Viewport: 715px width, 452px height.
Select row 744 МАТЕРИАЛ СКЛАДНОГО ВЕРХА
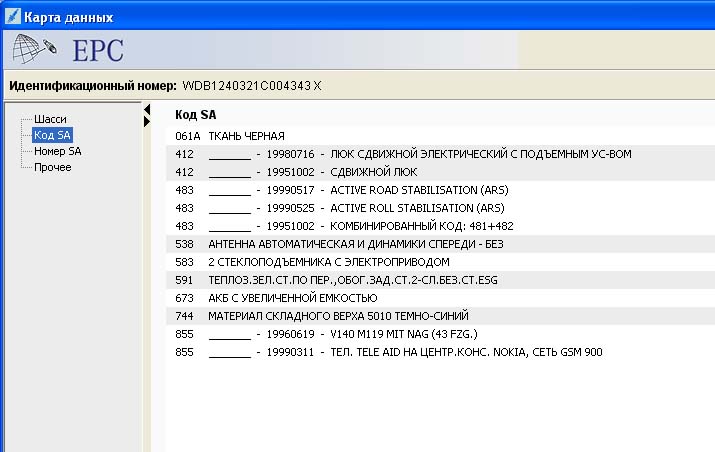[440, 316]
